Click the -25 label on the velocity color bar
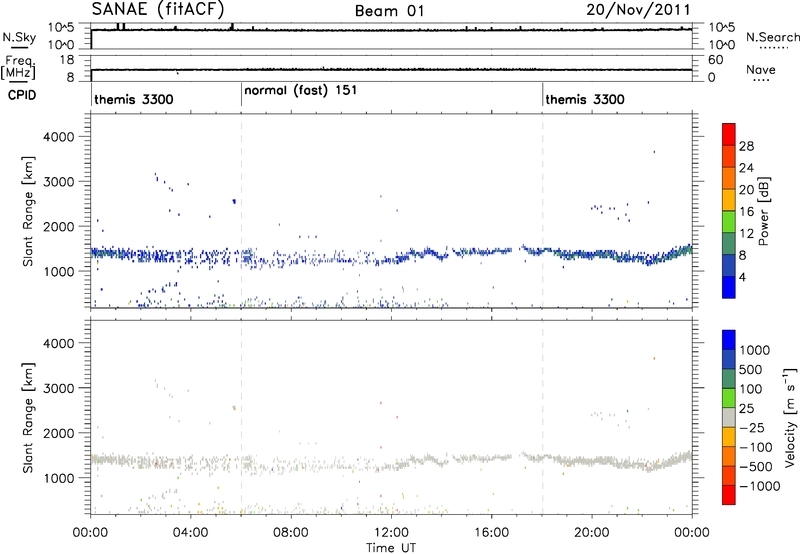 point(752,428)
